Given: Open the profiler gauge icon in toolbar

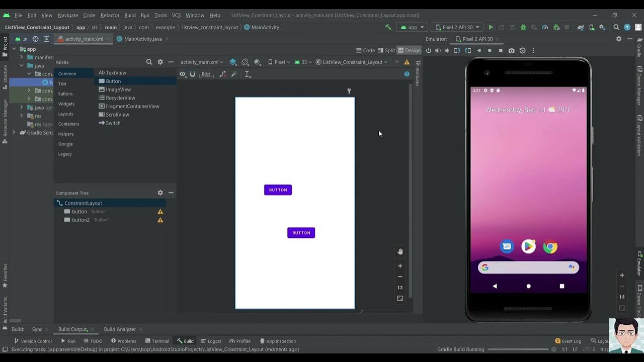Looking at the screenshot, I should click(x=545, y=27).
